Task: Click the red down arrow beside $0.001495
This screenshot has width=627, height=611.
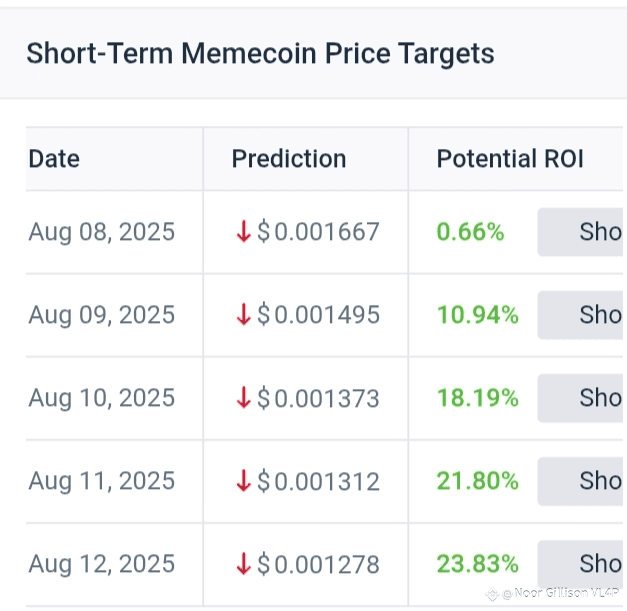Action: coord(244,315)
